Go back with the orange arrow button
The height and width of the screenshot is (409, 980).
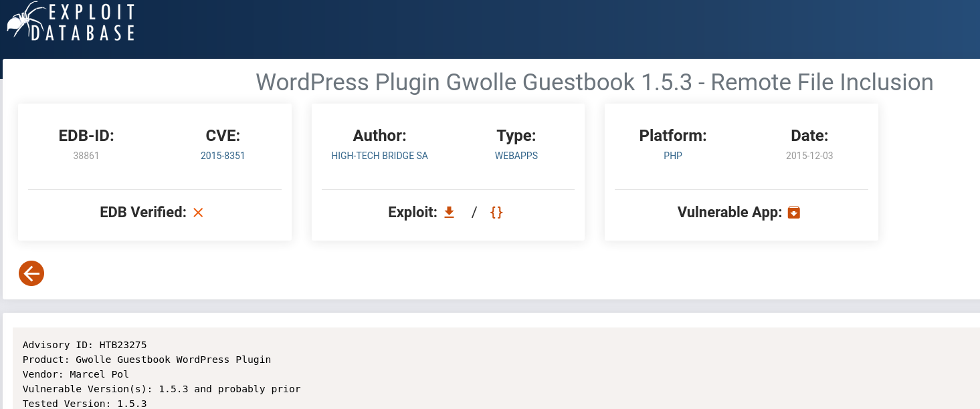click(31, 273)
